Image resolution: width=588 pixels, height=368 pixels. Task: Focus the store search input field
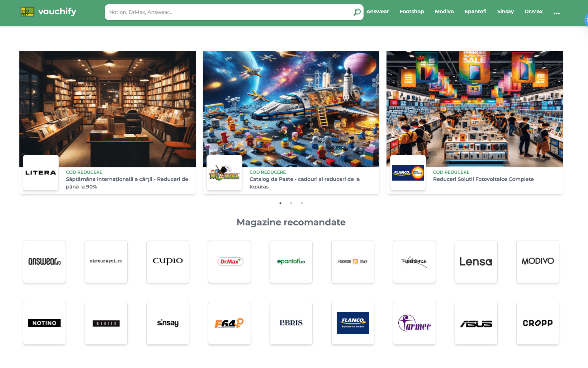tap(229, 12)
